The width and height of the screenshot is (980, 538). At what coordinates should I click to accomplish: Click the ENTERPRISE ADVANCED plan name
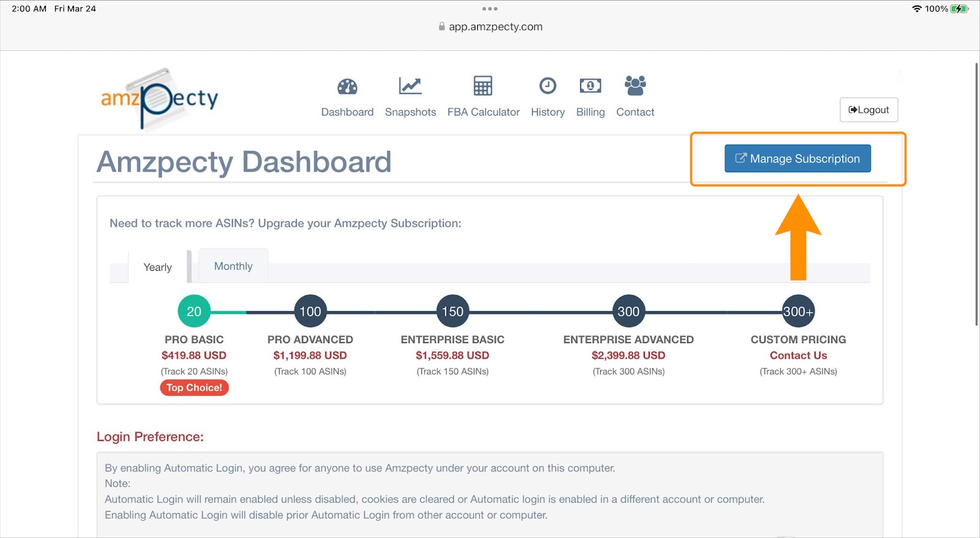pyautogui.click(x=628, y=339)
